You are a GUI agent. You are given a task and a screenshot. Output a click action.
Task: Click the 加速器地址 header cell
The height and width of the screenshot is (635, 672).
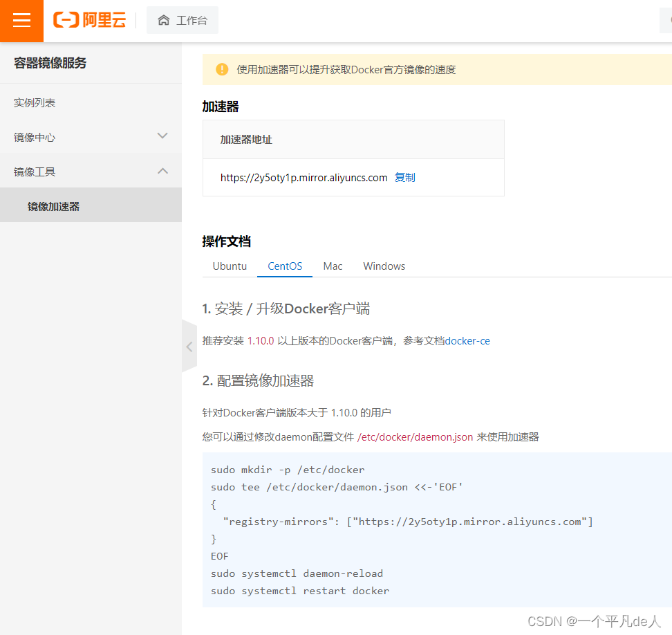coord(353,140)
